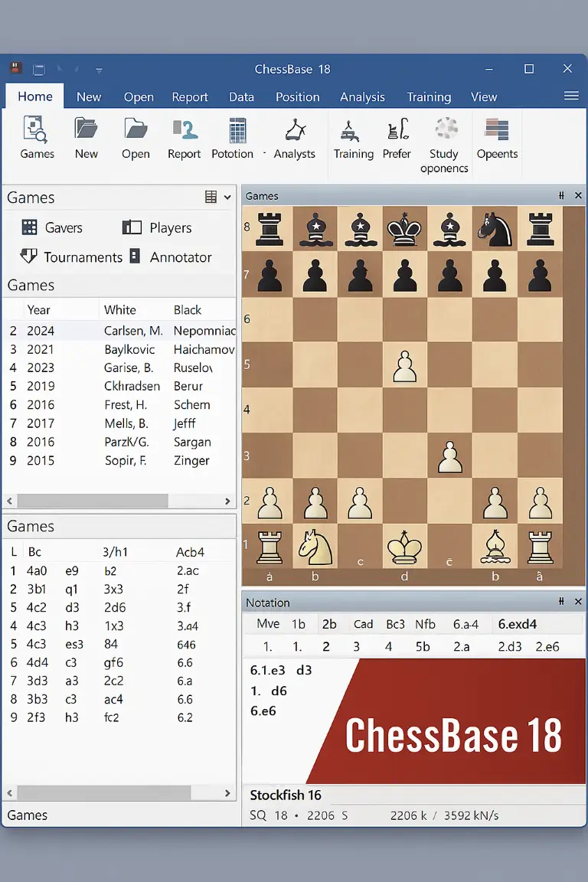588x882 pixels.
Task: Click the Stockfish 16 engine label
Action: (x=286, y=795)
